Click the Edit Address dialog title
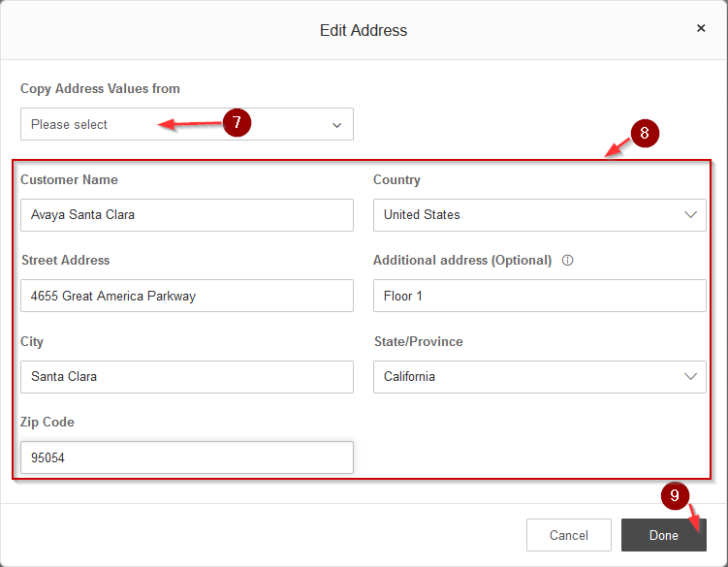Image resolution: width=728 pixels, height=567 pixels. [x=364, y=30]
